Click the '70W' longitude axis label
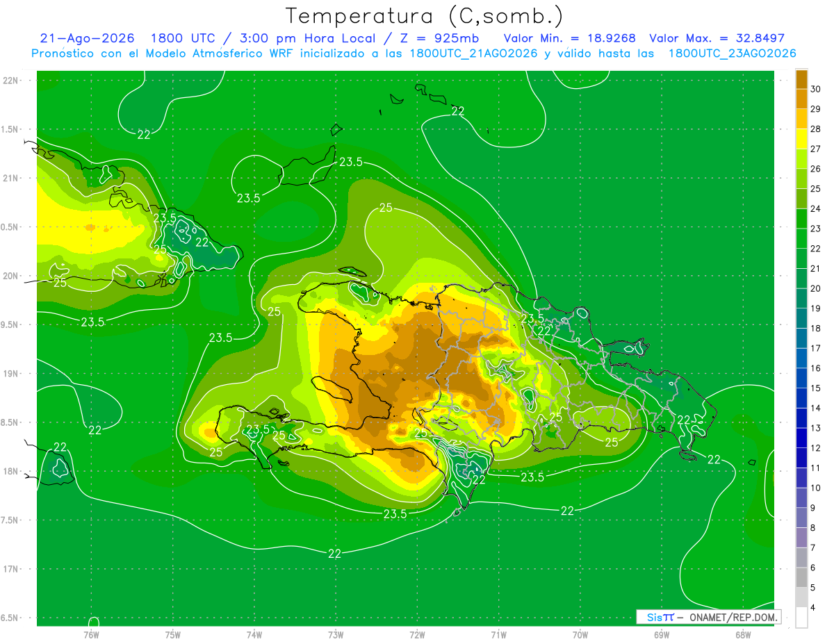Screen dimensions: 834x644 [580, 634]
